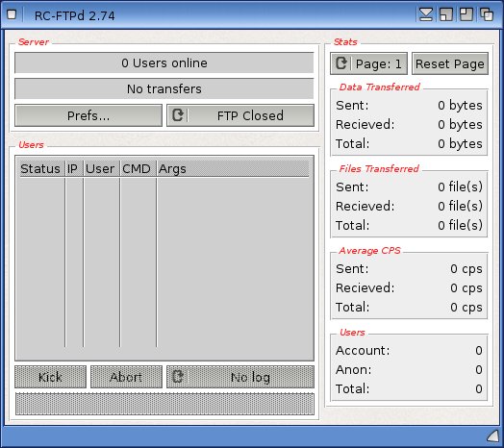This screenshot has width=504, height=448.
Task: Click the window close gadget in title bar
Action: 12,14
